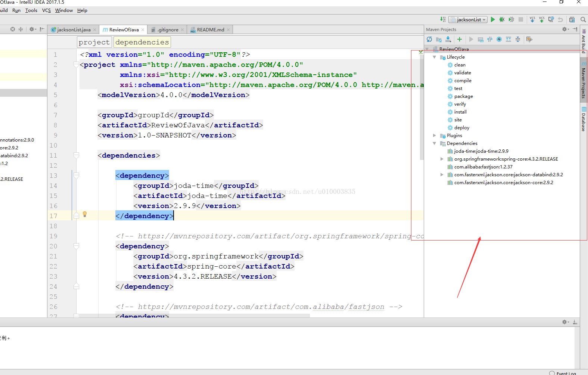Show VCS history icon
The height and width of the screenshot is (375, 588).
pyautogui.click(x=551, y=19)
